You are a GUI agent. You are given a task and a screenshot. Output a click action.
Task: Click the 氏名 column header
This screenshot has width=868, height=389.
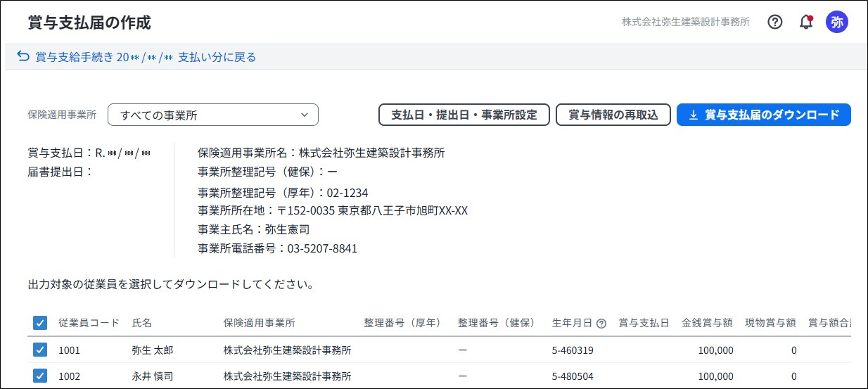142,323
